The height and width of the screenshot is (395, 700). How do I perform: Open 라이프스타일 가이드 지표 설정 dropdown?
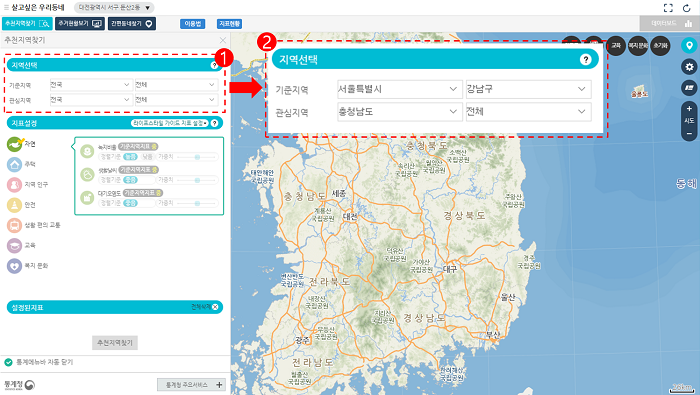pyautogui.click(x=170, y=123)
